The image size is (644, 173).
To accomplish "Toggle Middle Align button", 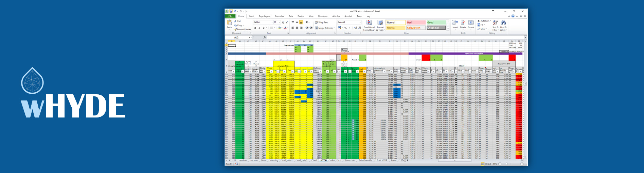I will [x=297, y=22].
